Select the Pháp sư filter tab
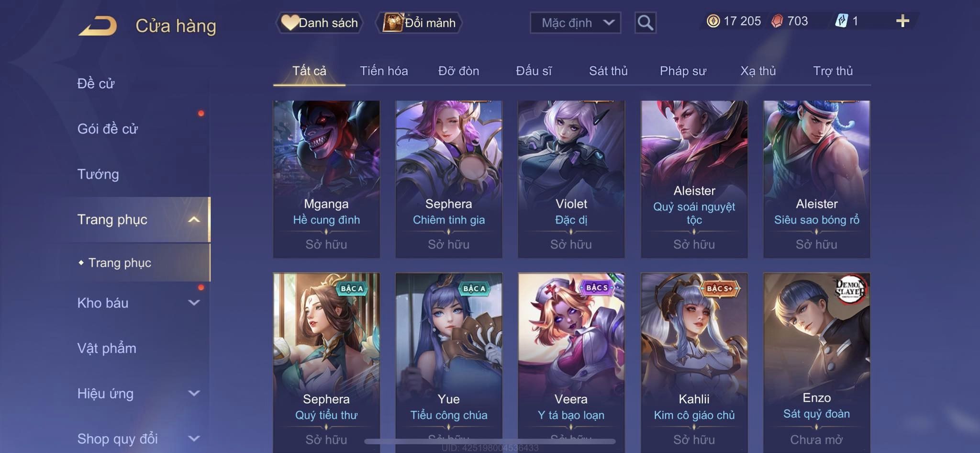980x453 pixels. click(683, 71)
